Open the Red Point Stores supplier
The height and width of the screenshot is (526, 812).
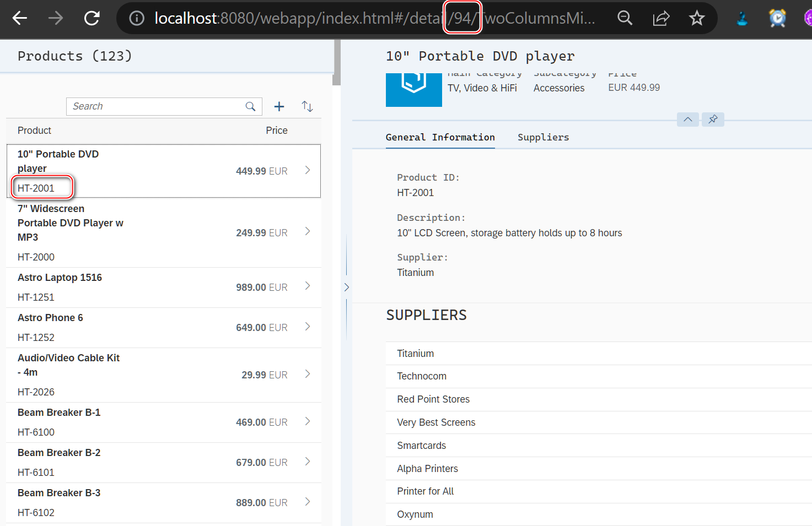[x=433, y=399]
